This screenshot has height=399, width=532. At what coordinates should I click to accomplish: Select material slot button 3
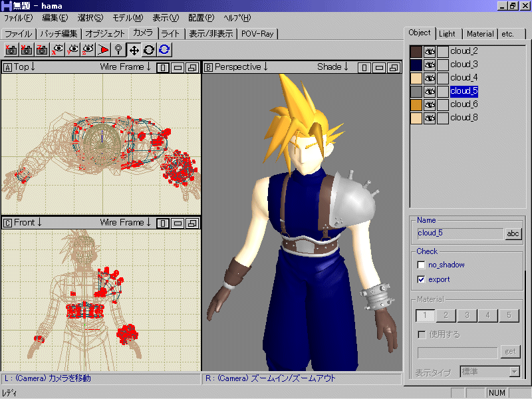[x=467, y=315]
